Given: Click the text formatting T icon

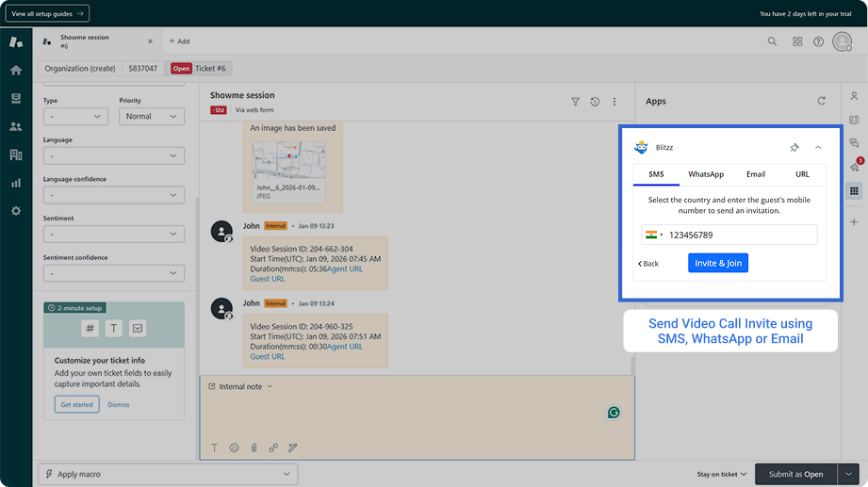Looking at the screenshot, I should pos(214,447).
